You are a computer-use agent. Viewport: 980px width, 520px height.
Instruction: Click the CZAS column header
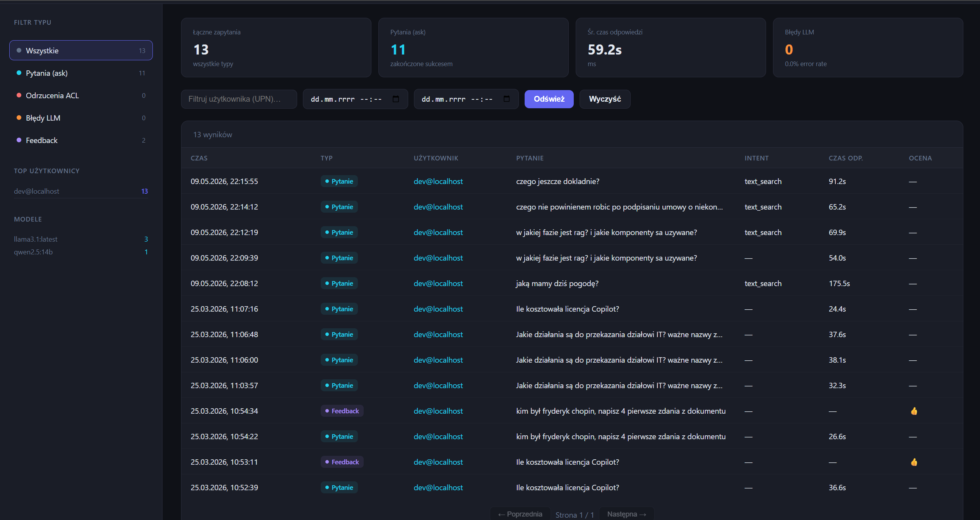(x=199, y=158)
